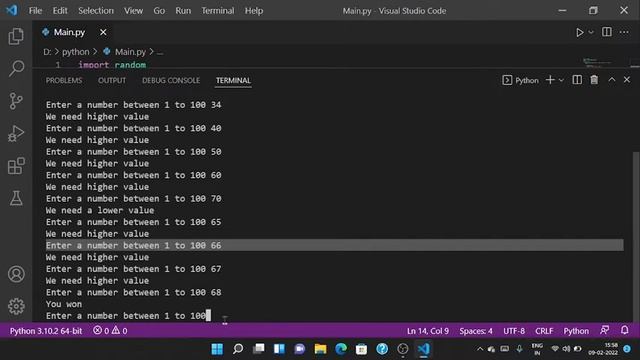Open the Windows Start menu
This screenshot has height=360, width=640.
[x=217, y=349]
